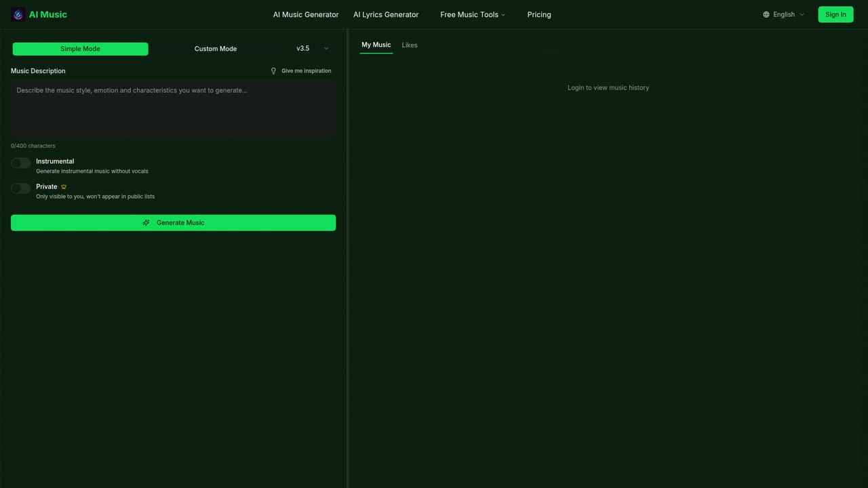Screen dimensions: 868x488
Task: Go to AI Music Generator page
Action: tap(306, 14)
